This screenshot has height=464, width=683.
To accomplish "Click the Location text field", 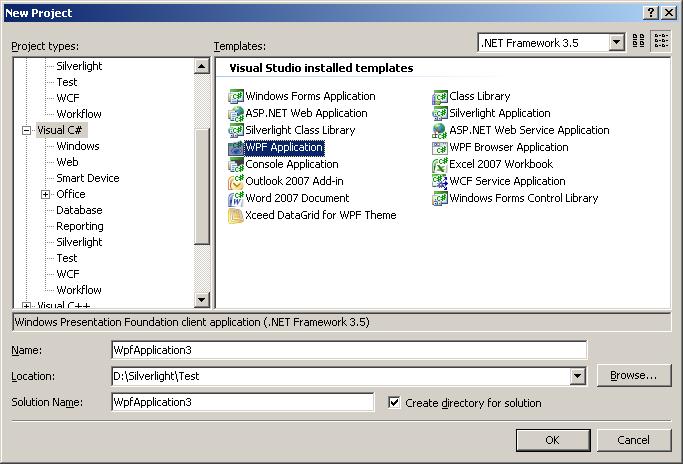I will pyautogui.click(x=341, y=376).
